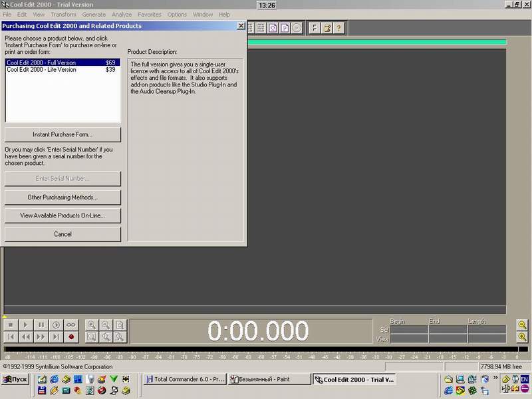Select Cool Edit 2000 - Full Version product
This screenshot has height=399, width=532.
(x=63, y=63)
